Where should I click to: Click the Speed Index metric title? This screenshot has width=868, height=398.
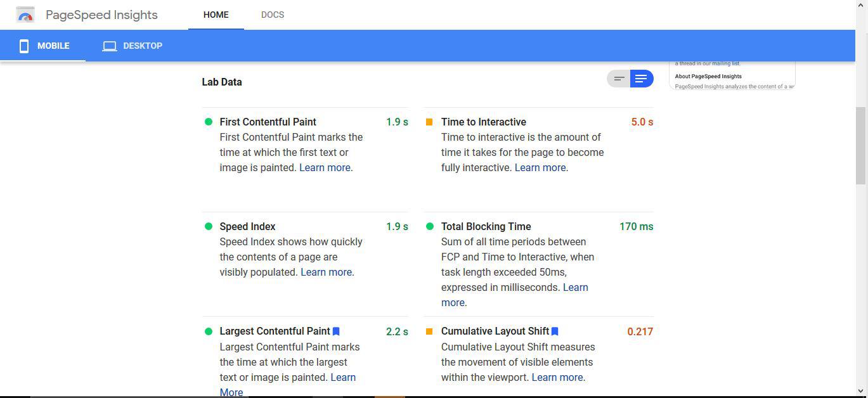247,226
